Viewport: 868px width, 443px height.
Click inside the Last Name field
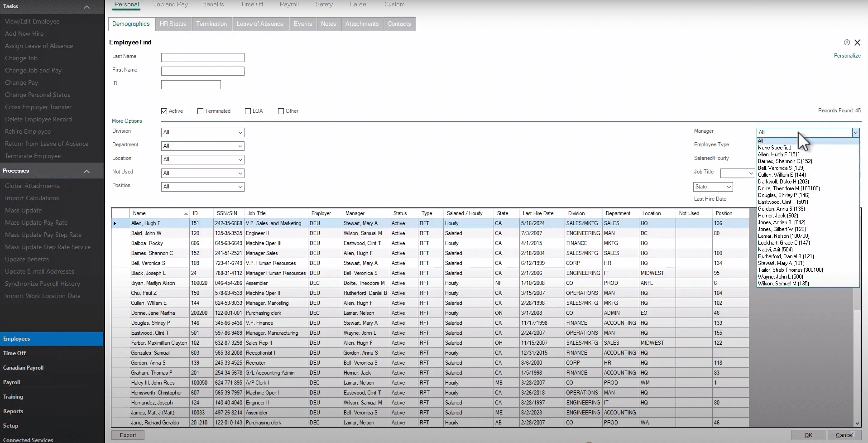(202, 58)
